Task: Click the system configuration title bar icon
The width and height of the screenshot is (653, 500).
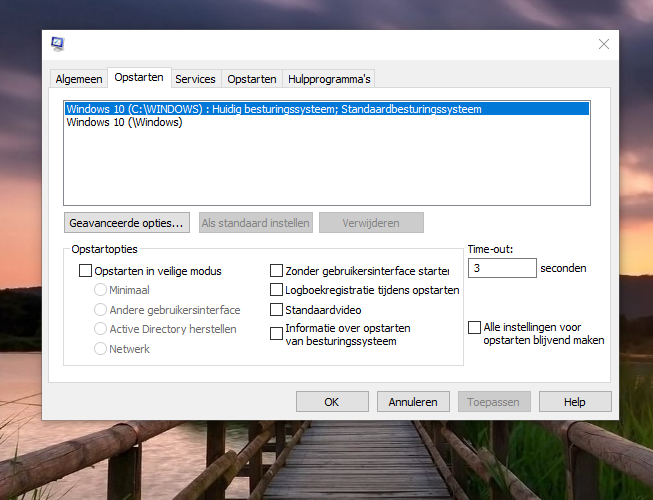Action: (57, 44)
